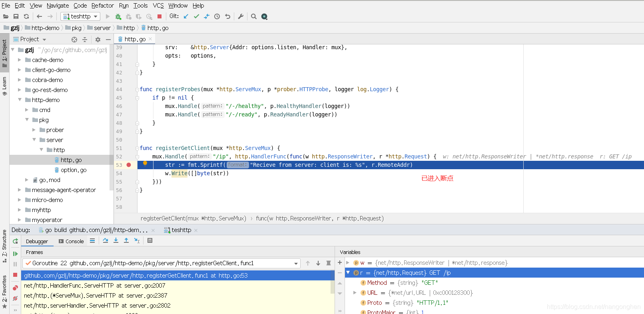The height and width of the screenshot is (314, 644).
Task: Select the go.mod file in the tree
Action: click(50, 180)
